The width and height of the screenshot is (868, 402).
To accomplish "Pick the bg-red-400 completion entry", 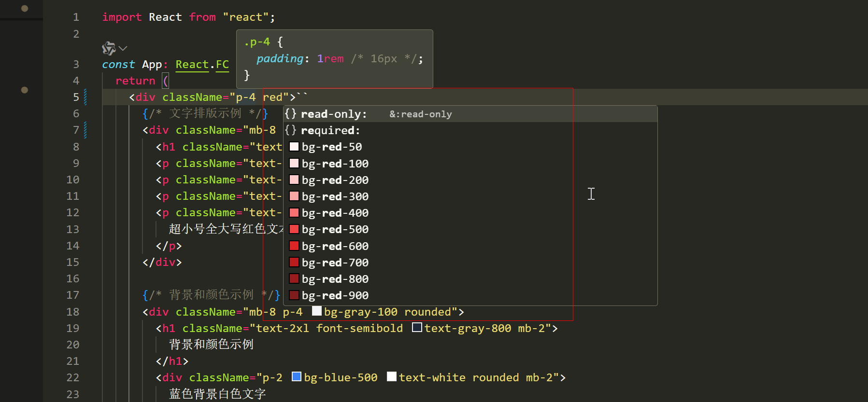I will [x=470, y=213].
